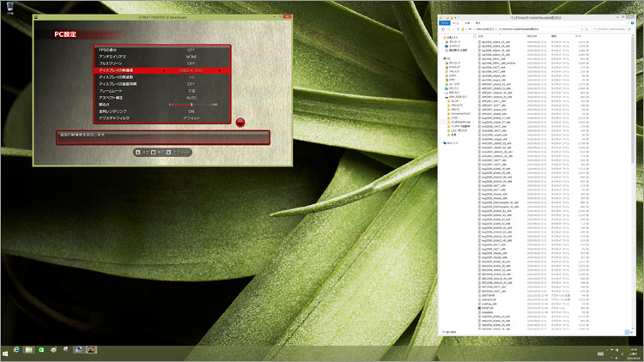Screen dimensions: 644x362
Task: Click the right arrow beside 1280×720 resolution
Action: pyautogui.click(x=220, y=70)
